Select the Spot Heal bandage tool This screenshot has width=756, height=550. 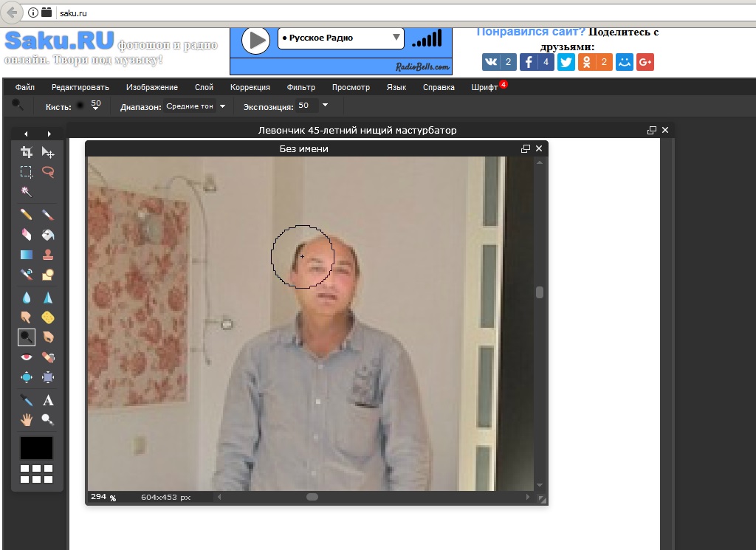[x=48, y=357]
